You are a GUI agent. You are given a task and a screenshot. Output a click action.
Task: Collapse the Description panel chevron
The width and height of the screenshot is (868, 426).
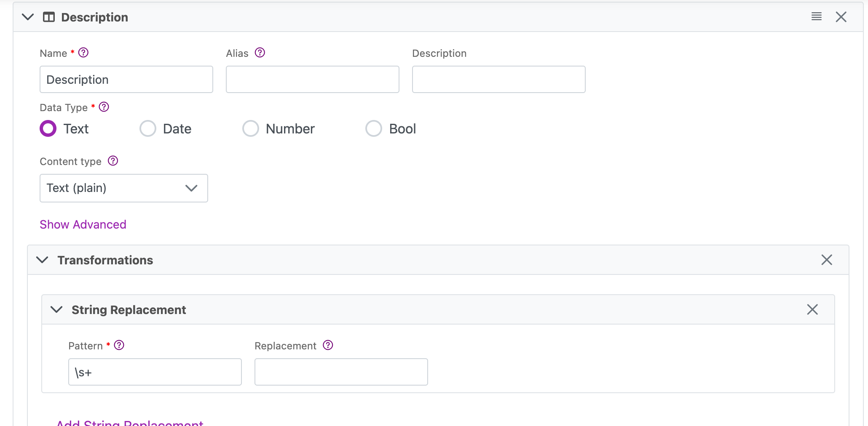pos(28,17)
